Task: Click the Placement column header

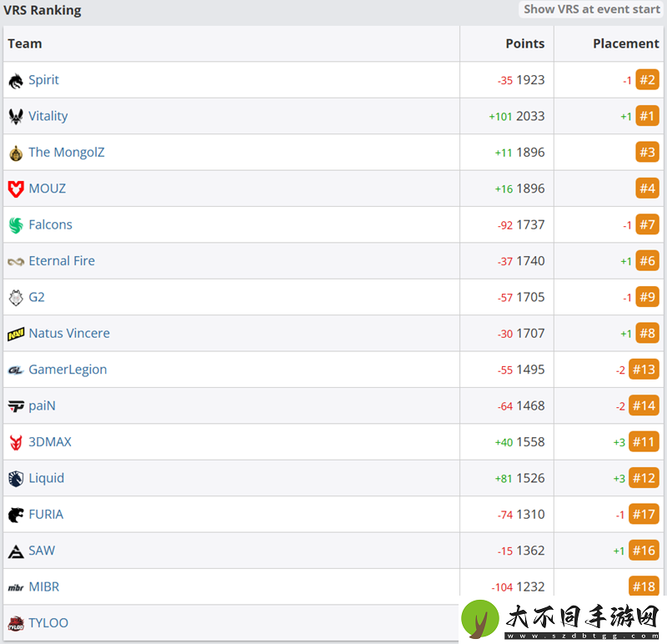Action: (626, 43)
